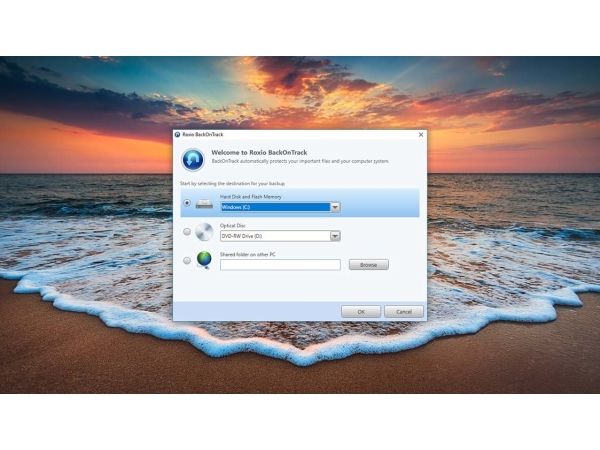Select the Optical Disc radio button

(186, 232)
